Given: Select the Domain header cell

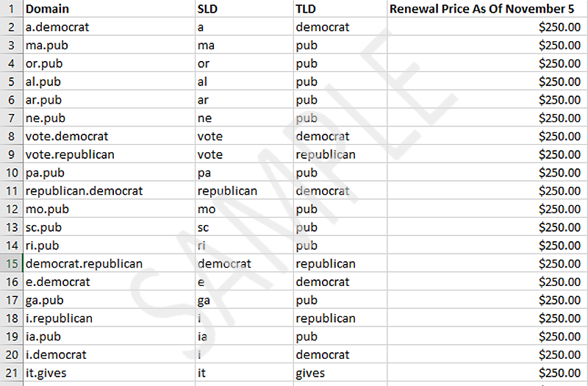Looking at the screenshot, I should pos(109,9).
